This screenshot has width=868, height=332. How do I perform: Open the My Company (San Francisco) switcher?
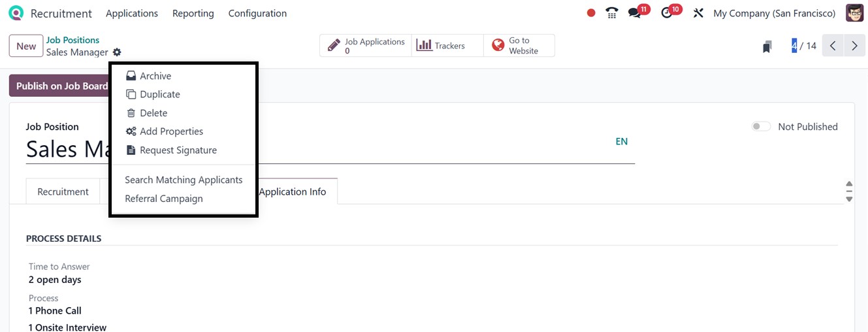tap(774, 13)
